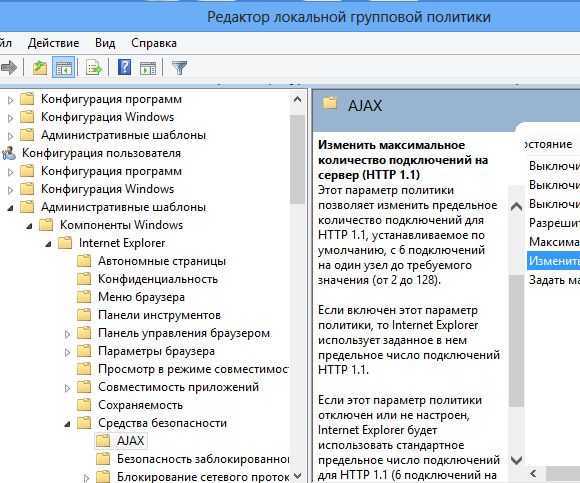Expand first Административные шаблоны node
The height and width of the screenshot is (483, 580).
[11, 136]
